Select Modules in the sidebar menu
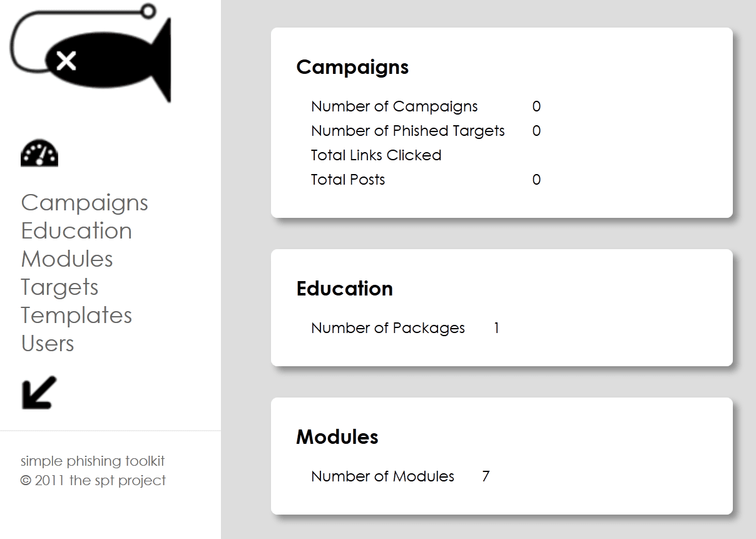This screenshot has height=539, width=756. pos(67,259)
